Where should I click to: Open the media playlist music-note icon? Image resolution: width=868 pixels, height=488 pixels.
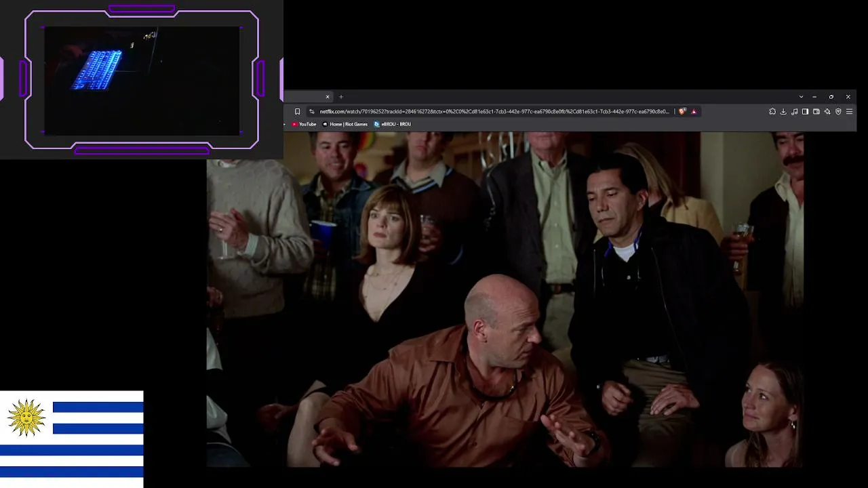pos(794,112)
